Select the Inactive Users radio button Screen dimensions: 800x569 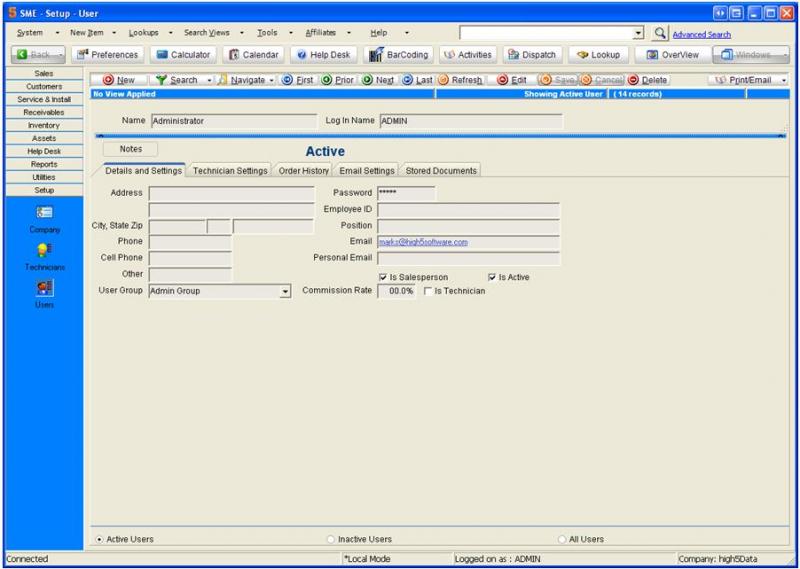331,539
